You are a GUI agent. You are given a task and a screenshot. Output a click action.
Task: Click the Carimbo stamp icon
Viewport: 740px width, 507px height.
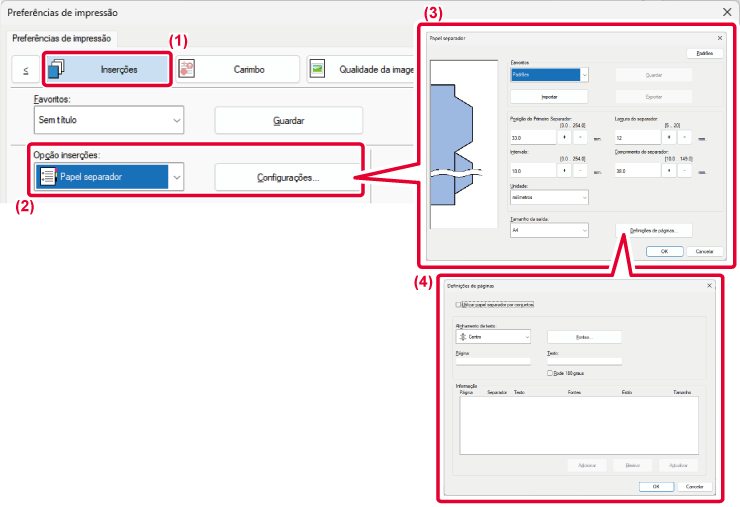pyautogui.click(x=186, y=69)
